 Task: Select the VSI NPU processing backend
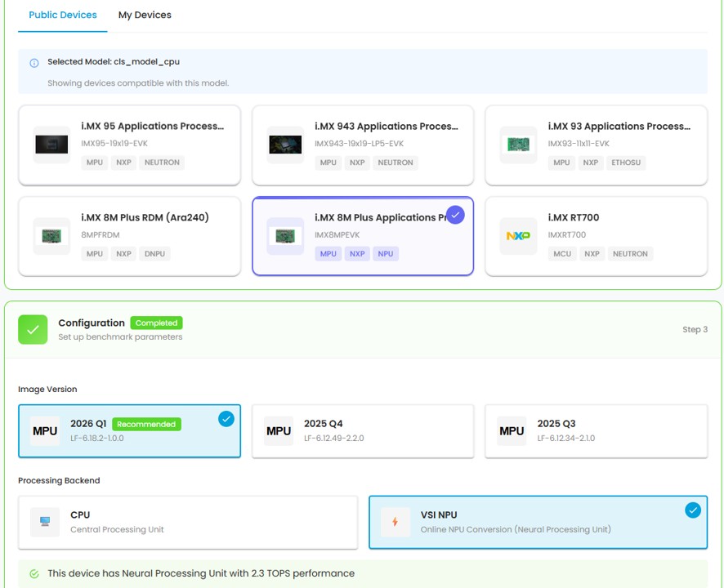539,523
